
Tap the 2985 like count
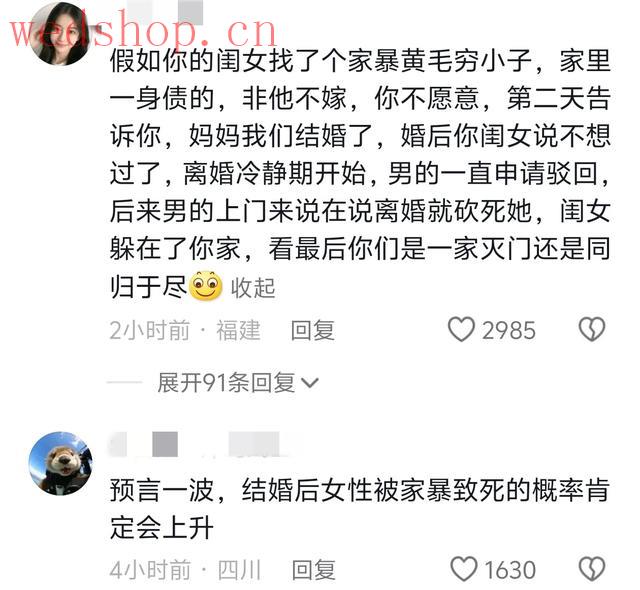(509, 330)
